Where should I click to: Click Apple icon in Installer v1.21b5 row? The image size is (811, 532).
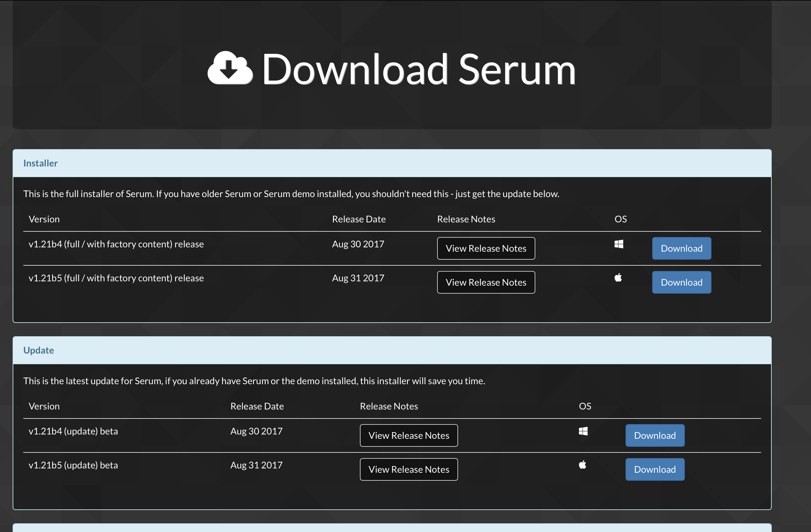(618, 278)
